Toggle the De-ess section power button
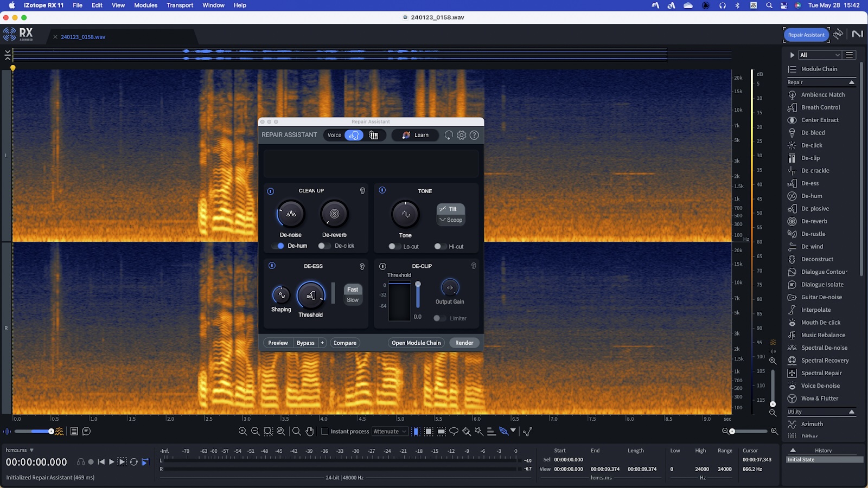This screenshot has width=868, height=488. [x=272, y=266]
